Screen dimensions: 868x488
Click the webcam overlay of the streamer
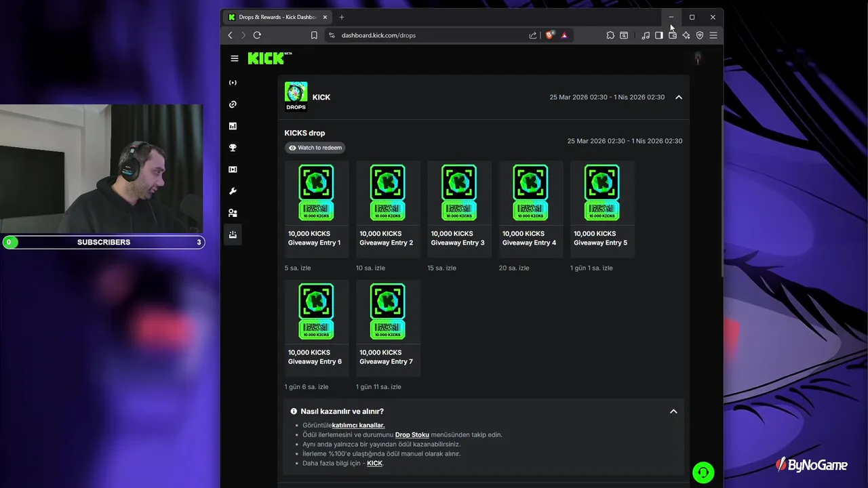coord(102,169)
